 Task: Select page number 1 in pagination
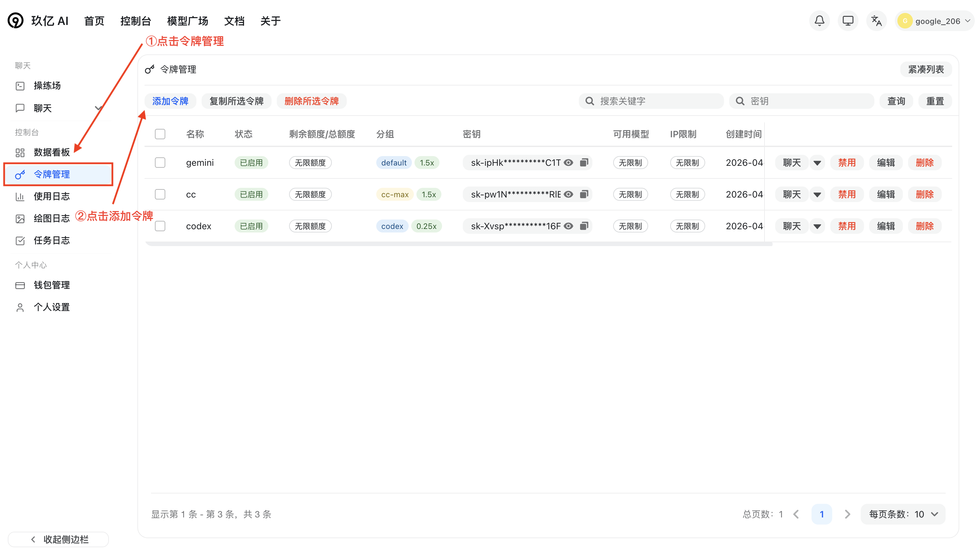[822, 514]
